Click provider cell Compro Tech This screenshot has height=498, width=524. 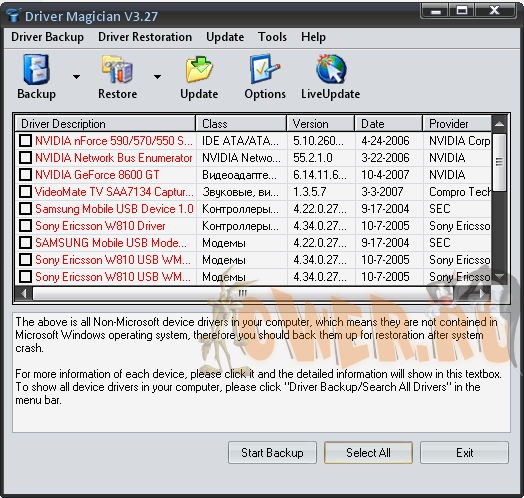point(460,192)
